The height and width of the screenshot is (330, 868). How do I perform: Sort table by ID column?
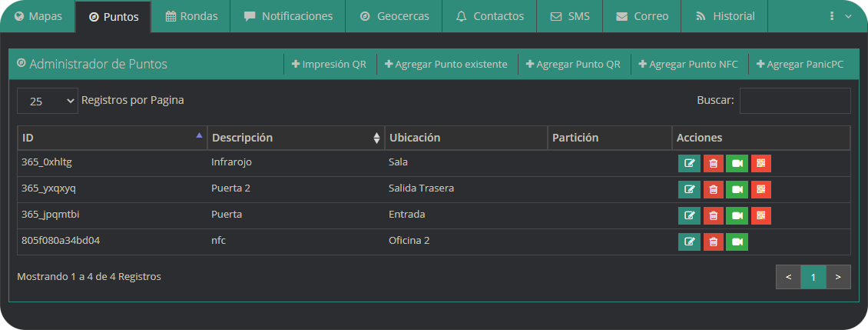point(112,138)
